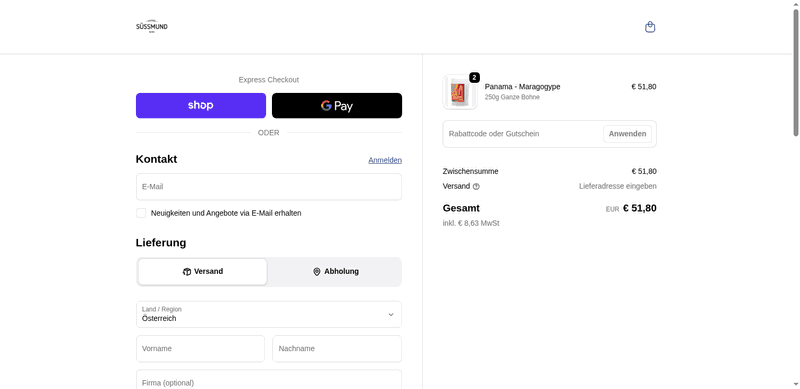This screenshot has width=800, height=389.
Task: Click the Gesamt total label
Action: click(461, 208)
